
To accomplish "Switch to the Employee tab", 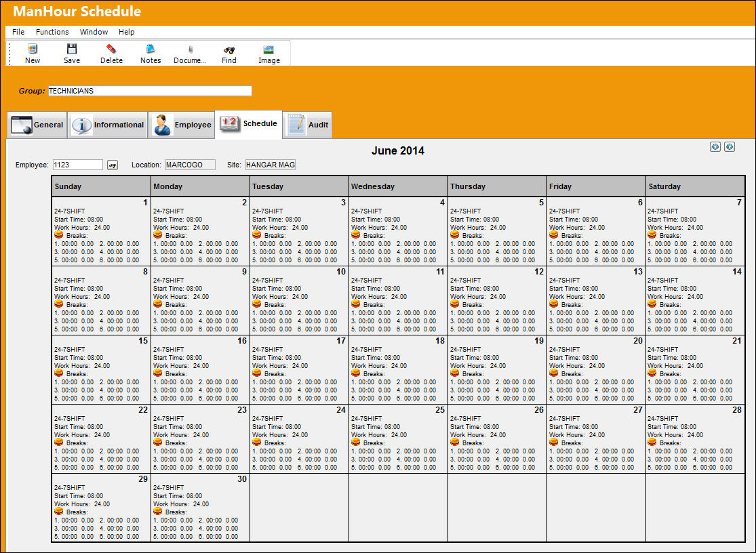I will (181, 125).
